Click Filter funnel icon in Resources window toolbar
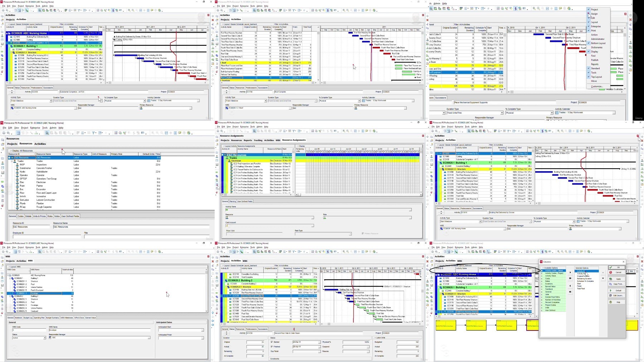 click(93, 133)
